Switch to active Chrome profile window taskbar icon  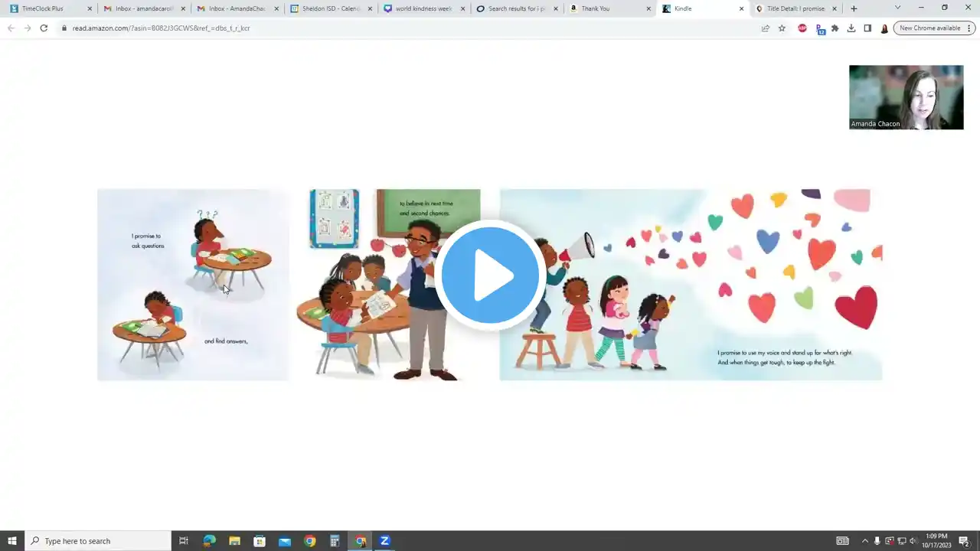pos(360,541)
